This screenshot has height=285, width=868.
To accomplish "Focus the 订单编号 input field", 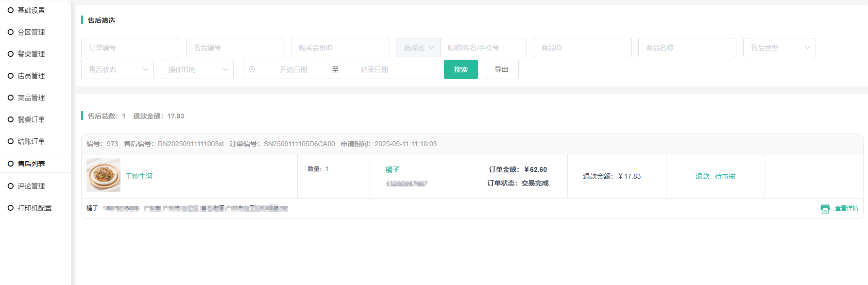I will pos(130,48).
